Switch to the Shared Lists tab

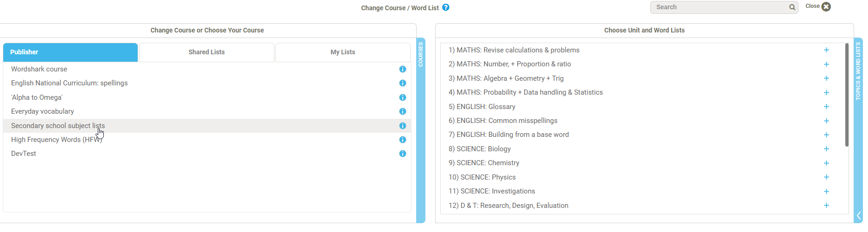click(207, 52)
